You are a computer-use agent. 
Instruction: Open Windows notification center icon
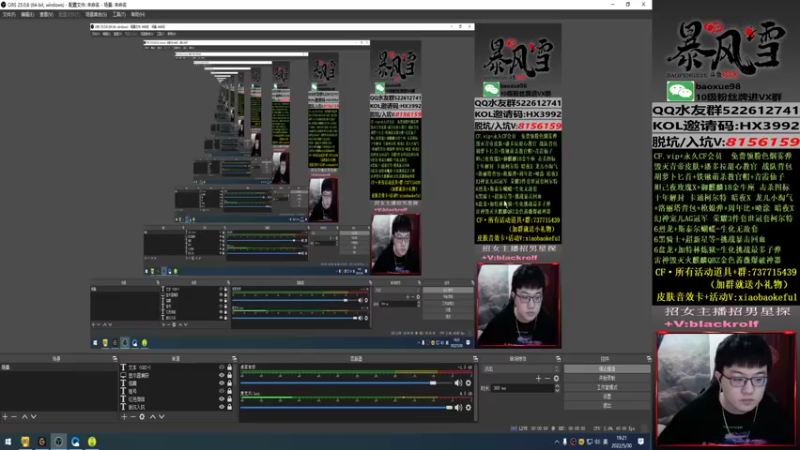point(641,441)
